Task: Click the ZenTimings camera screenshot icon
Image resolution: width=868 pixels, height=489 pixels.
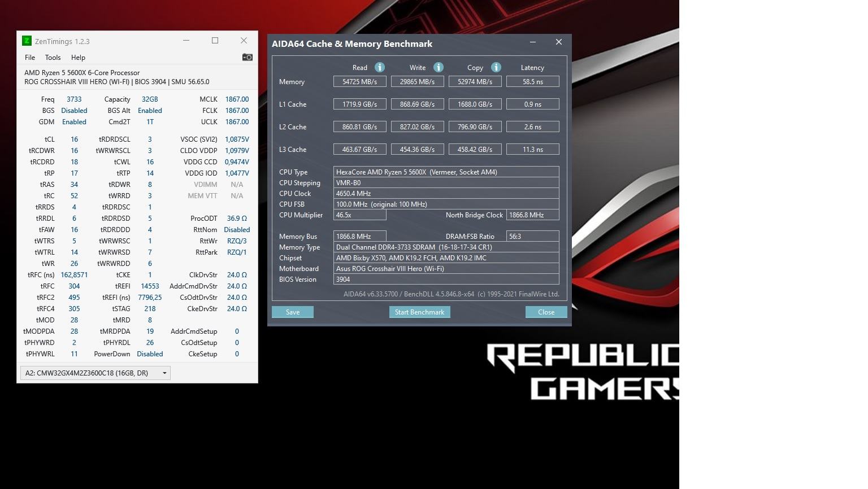Action: (247, 57)
